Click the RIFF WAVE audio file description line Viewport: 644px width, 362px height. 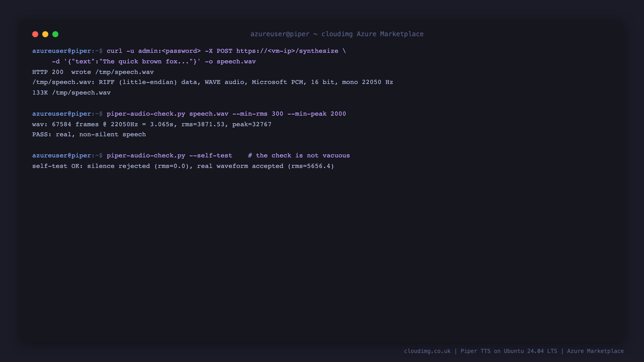[x=213, y=82]
